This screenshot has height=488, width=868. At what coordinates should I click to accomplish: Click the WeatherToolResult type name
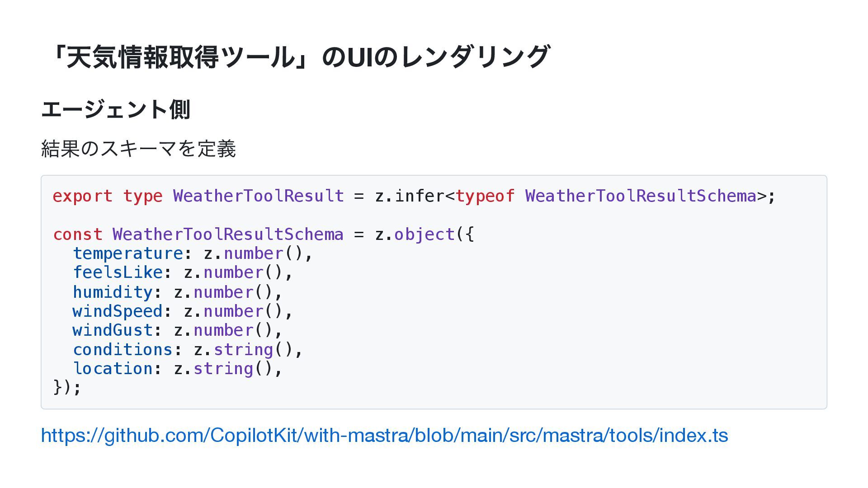[x=258, y=196]
